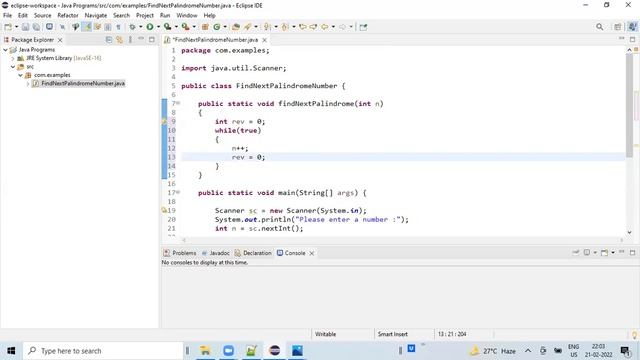Maximize the Package Explorer view
640x360 pixels.
tap(152, 40)
